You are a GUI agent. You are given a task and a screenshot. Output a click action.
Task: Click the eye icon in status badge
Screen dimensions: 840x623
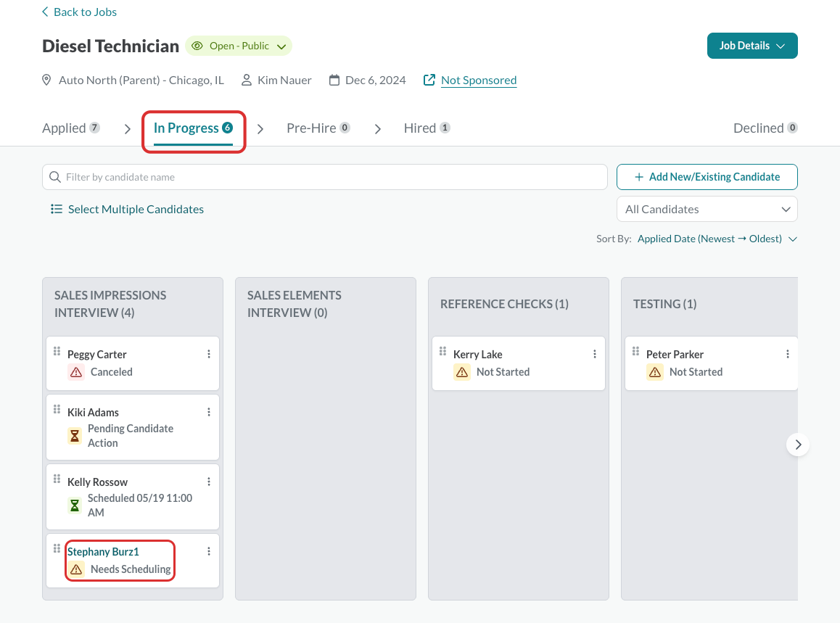(197, 46)
